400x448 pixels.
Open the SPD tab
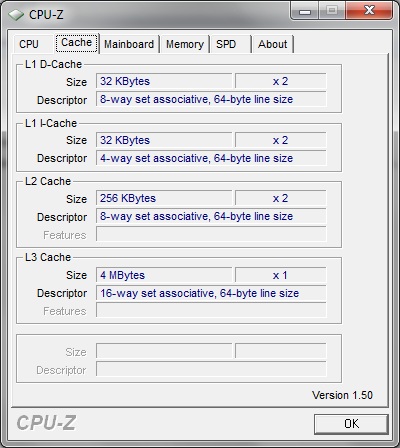coord(226,44)
